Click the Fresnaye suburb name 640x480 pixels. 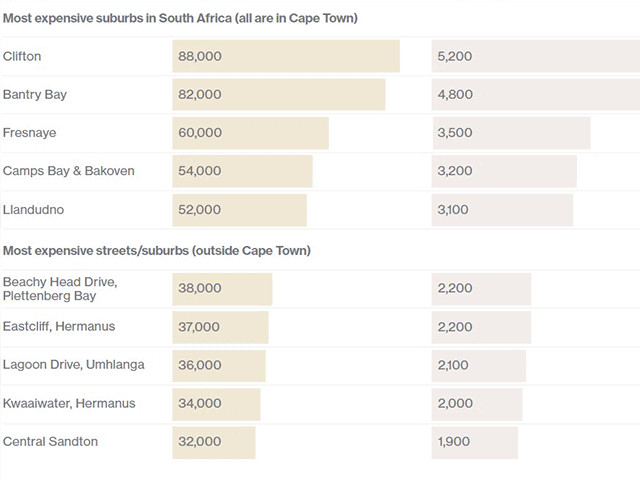(x=30, y=133)
